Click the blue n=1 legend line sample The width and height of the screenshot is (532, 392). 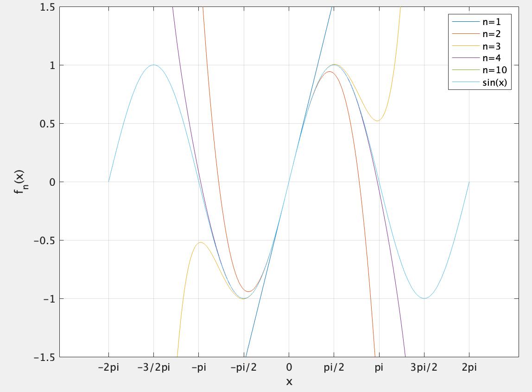point(465,22)
